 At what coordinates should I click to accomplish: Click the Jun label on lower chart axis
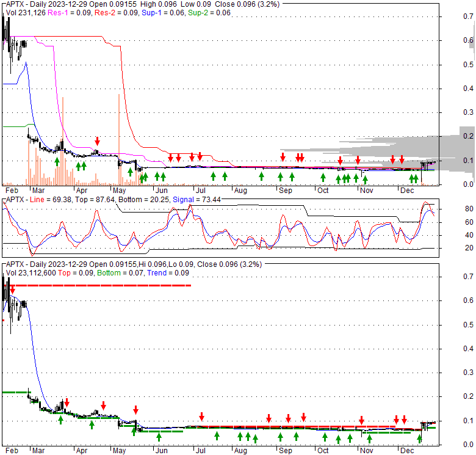pyautogui.click(x=161, y=451)
